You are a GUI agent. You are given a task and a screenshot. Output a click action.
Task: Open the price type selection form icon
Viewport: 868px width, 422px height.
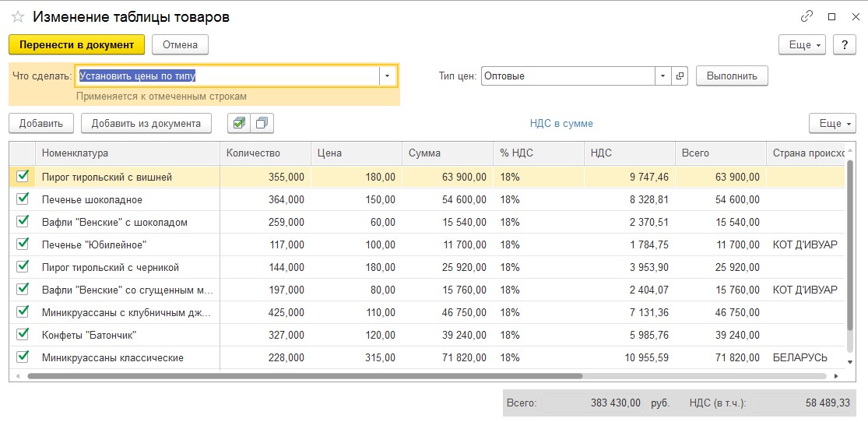point(680,76)
